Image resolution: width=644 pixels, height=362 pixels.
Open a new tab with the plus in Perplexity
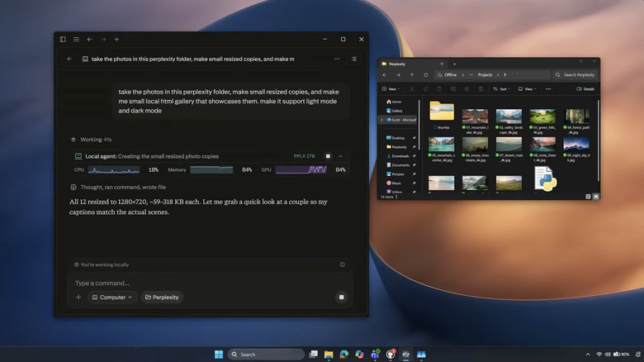click(x=116, y=39)
